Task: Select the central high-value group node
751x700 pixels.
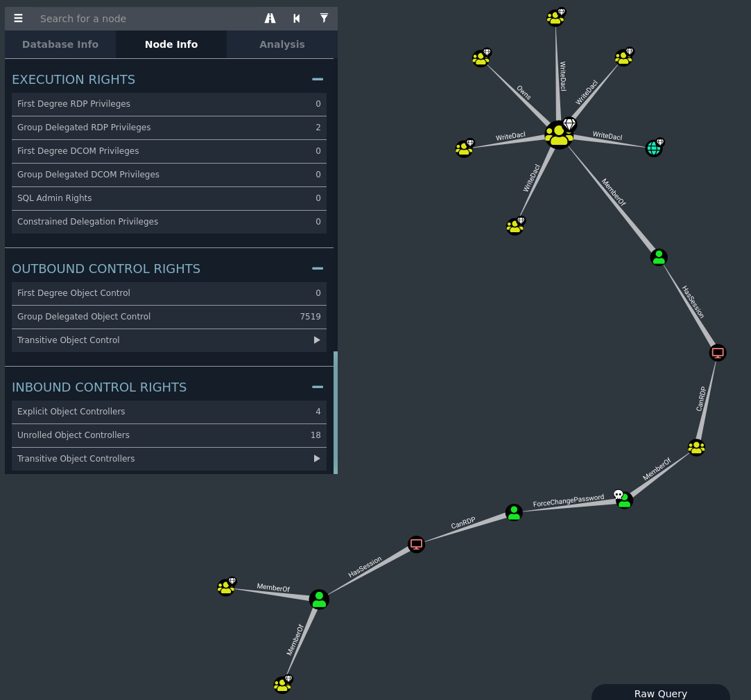Action: tap(559, 134)
